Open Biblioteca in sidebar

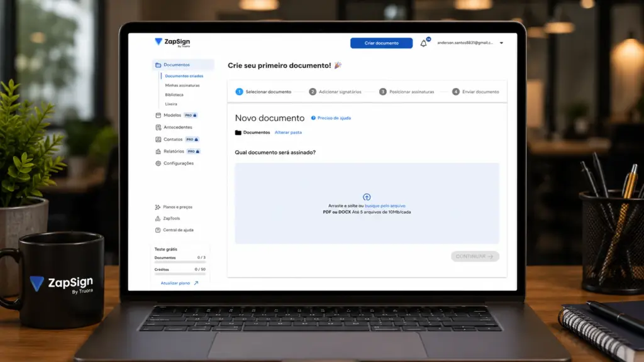click(x=174, y=95)
